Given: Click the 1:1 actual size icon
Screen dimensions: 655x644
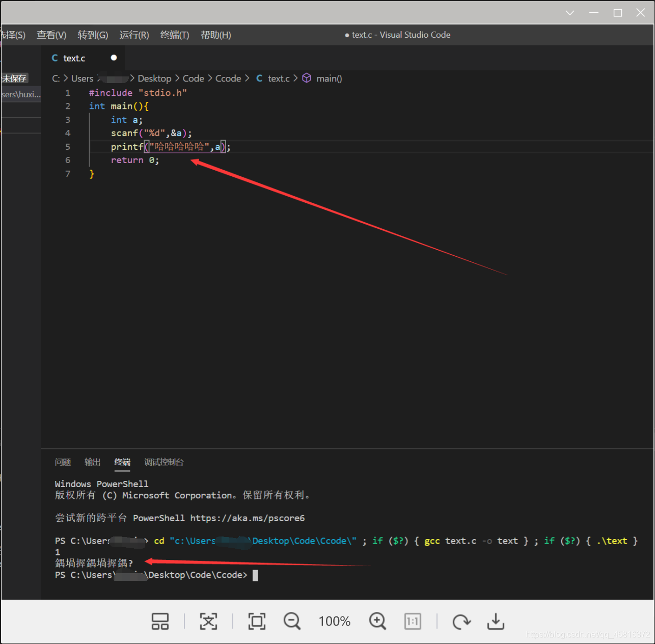Looking at the screenshot, I should coord(413,622).
